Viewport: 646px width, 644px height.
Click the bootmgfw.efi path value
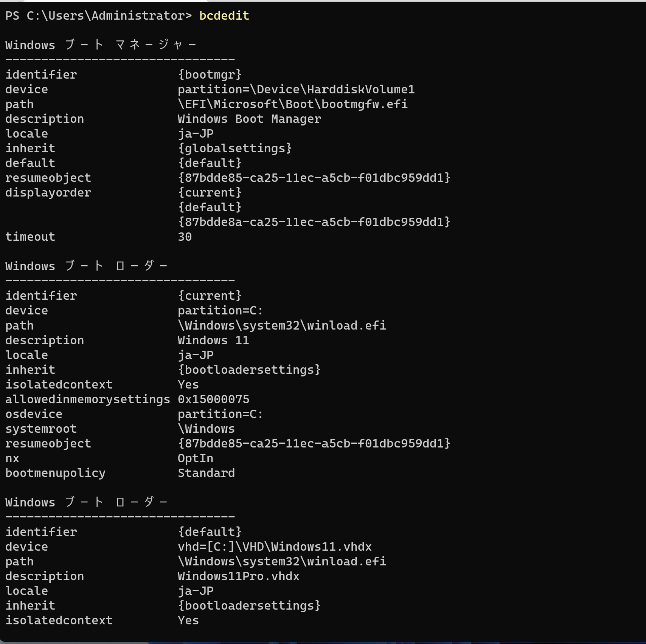(293, 104)
